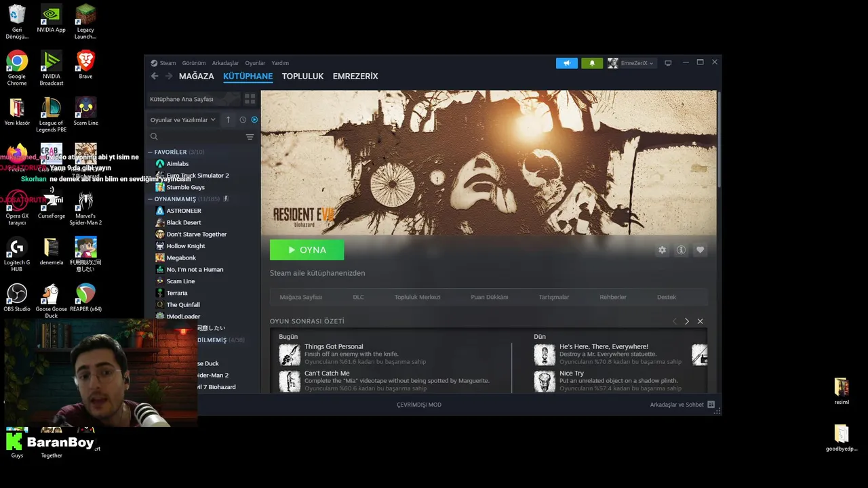Go to the MAĞAZA tab
Viewport: 868px width, 488px height.
(x=197, y=77)
